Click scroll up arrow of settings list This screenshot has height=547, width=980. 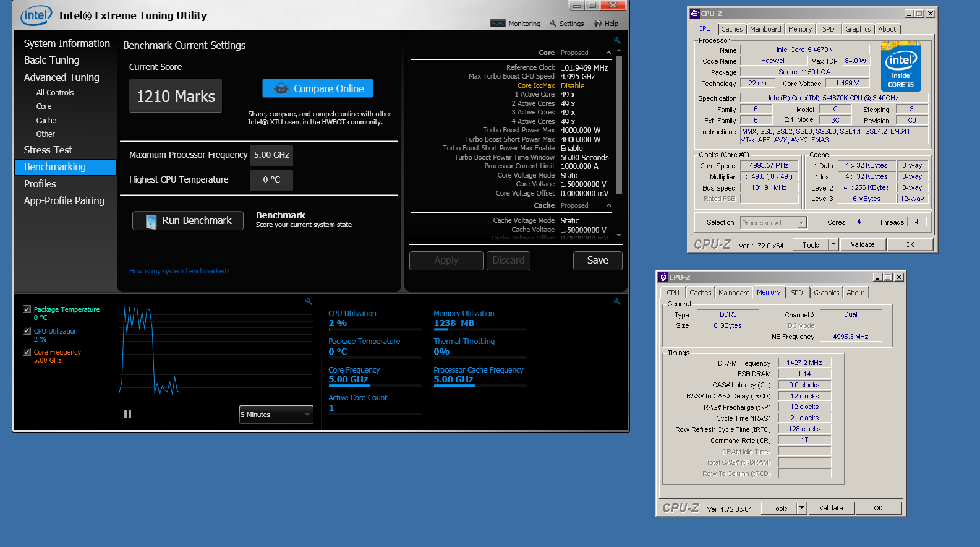619,50
